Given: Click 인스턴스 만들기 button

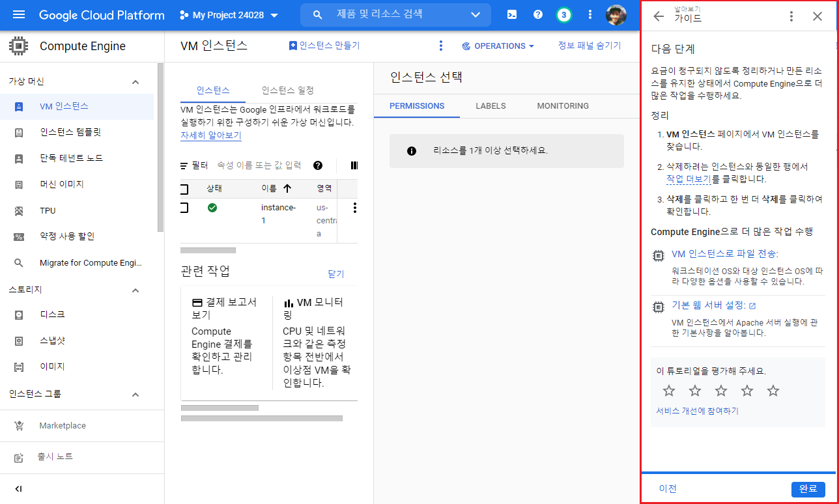Looking at the screenshot, I should [324, 46].
